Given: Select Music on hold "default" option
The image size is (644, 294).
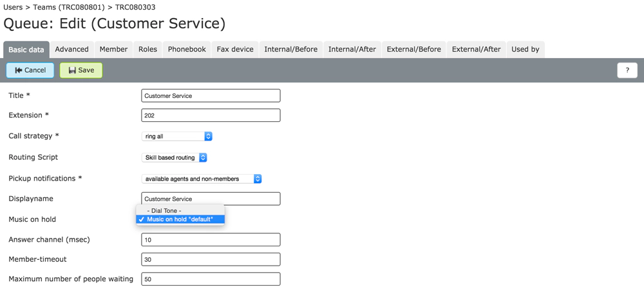Looking at the screenshot, I should pos(180,219).
